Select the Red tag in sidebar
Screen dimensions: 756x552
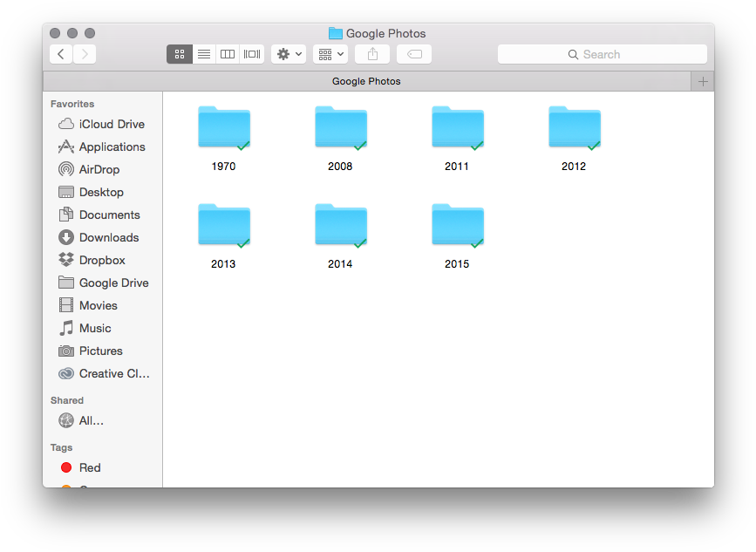[x=90, y=467]
